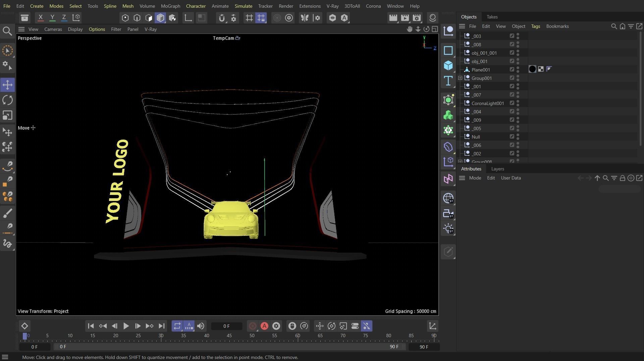Open Edit Render Settings icon
The image size is (644, 361).
click(417, 18)
